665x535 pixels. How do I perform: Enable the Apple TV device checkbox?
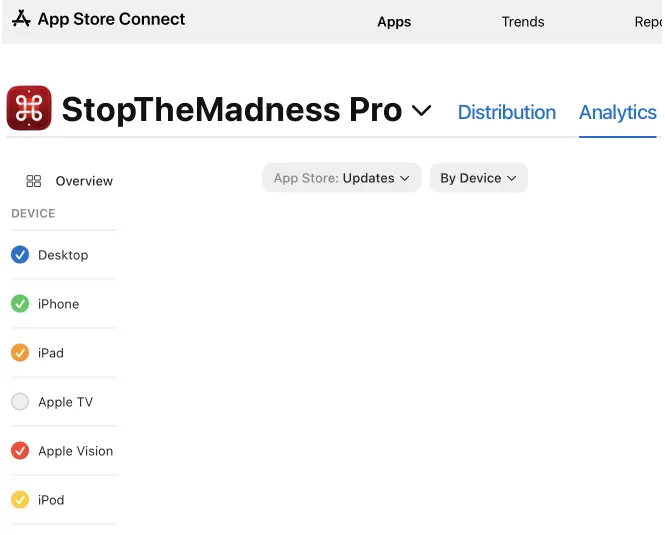[20, 402]
